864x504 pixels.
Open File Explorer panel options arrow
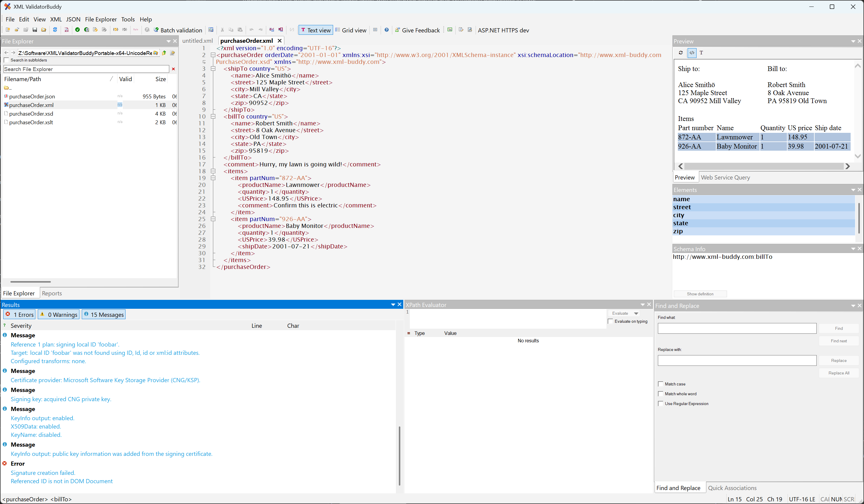(x=168, y=41)
